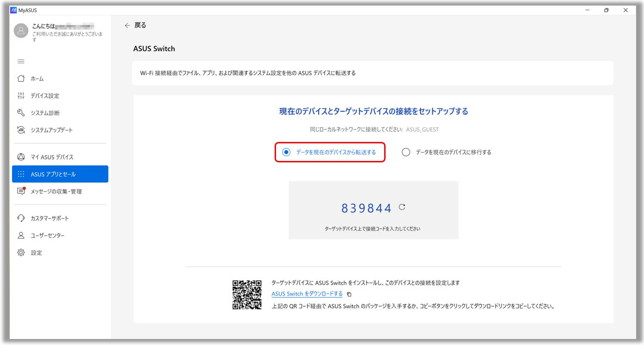This screenshot has height=345, width=644.
Task: Go to カスタマーサポート
Action: point(60,218)
